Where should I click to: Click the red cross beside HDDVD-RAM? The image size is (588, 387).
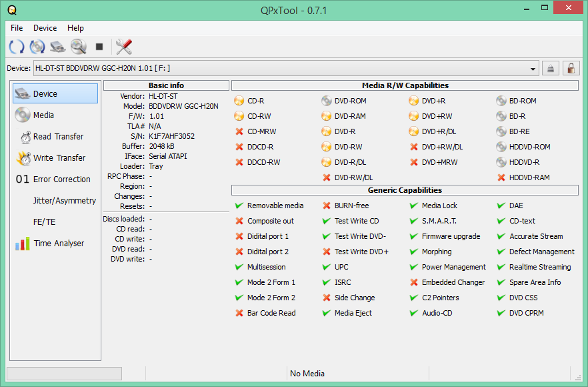[501, 177]
